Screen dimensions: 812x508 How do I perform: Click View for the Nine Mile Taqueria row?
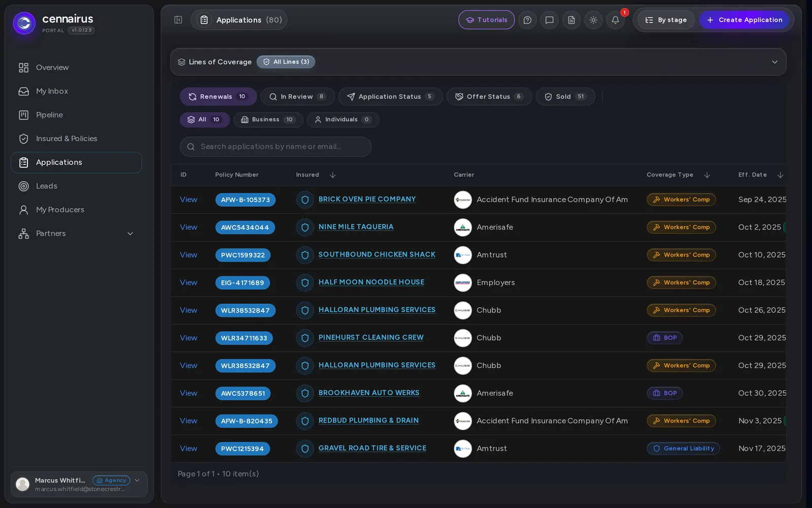coord(188,227)
